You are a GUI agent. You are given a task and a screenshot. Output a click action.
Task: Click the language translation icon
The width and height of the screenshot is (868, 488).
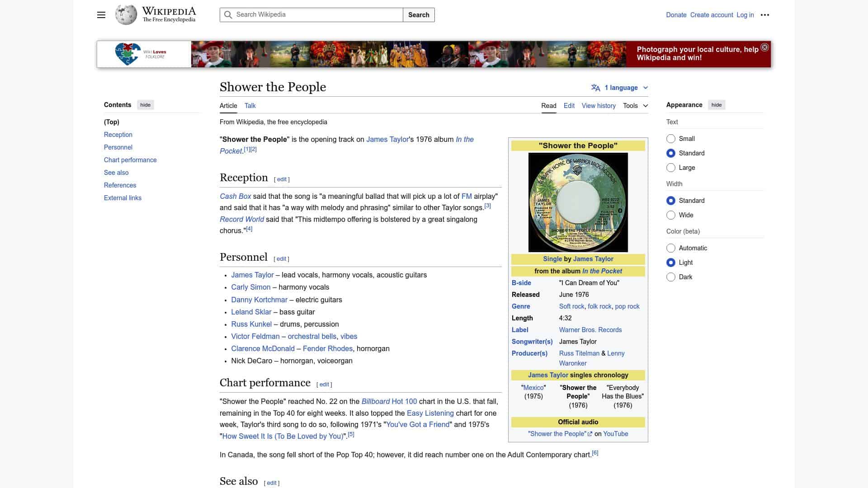pyautogui.click(x=596, y=88)
